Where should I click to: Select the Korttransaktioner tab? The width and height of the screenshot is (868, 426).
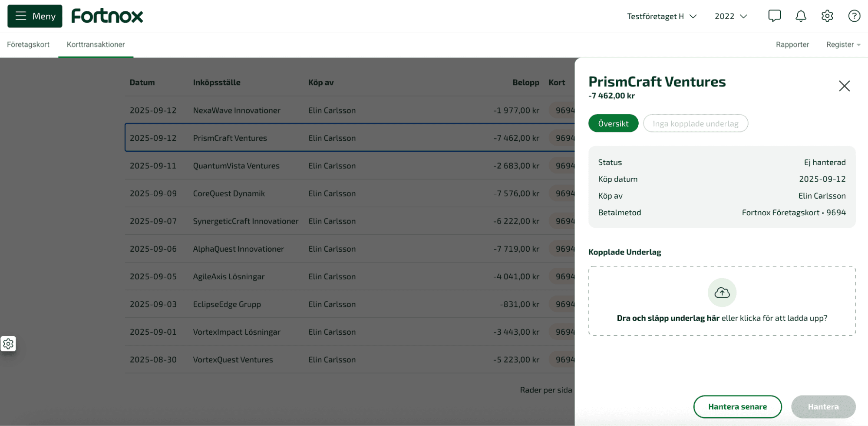(x=96, y=44)
